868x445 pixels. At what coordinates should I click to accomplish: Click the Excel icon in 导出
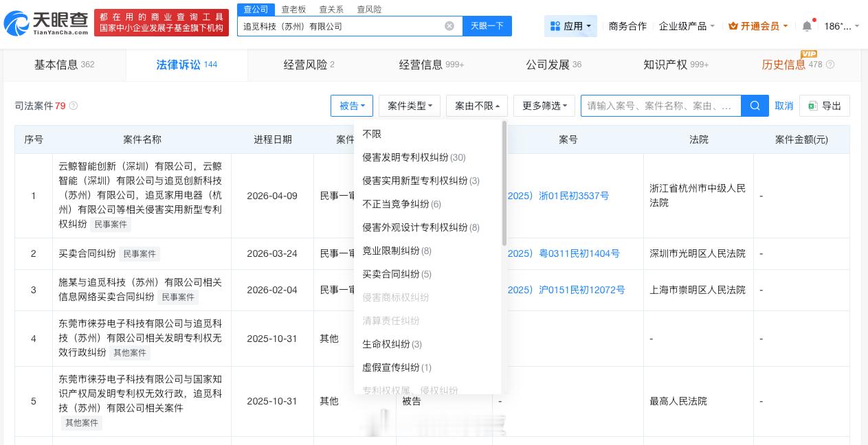click(813, 106)
